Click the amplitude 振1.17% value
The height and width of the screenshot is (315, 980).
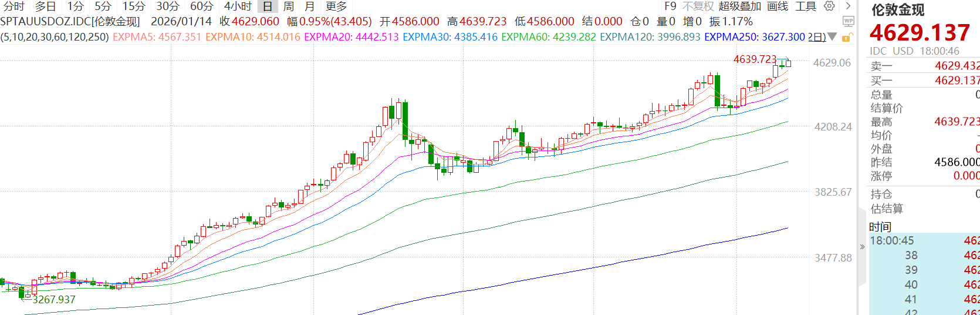(731, 22)
